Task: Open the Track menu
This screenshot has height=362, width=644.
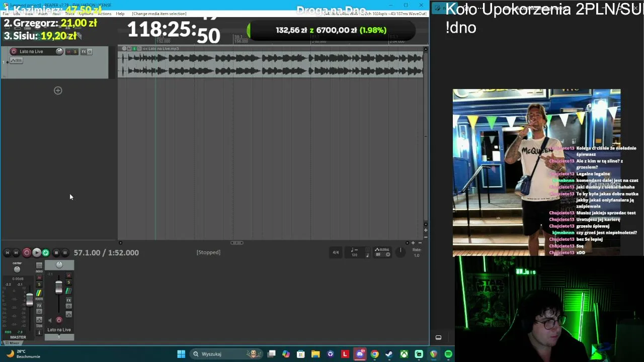Action: pos(69,14)
